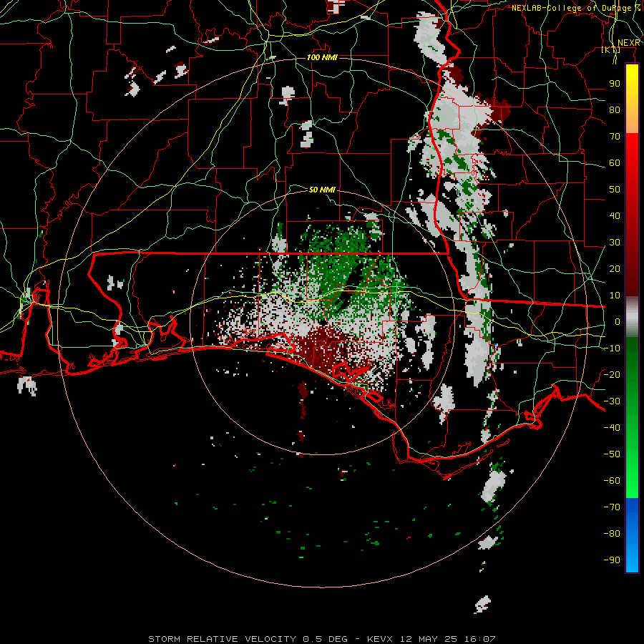Click the -70 value on the velocity scale
644x644 pixels.
coord(612,507)
